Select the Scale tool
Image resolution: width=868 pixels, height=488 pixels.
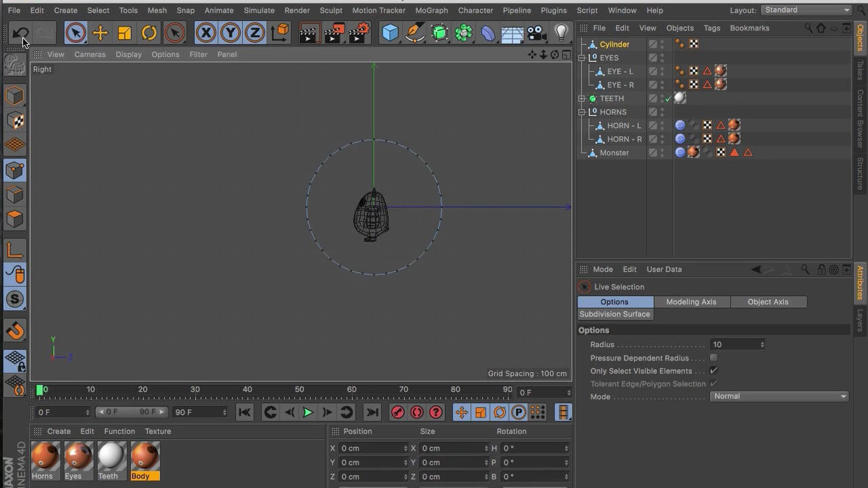click(x=124, y=32)
